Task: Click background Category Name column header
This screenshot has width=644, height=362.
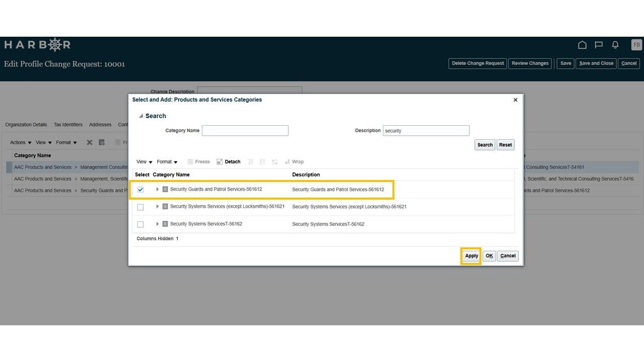Action: [x=33, y=155]
